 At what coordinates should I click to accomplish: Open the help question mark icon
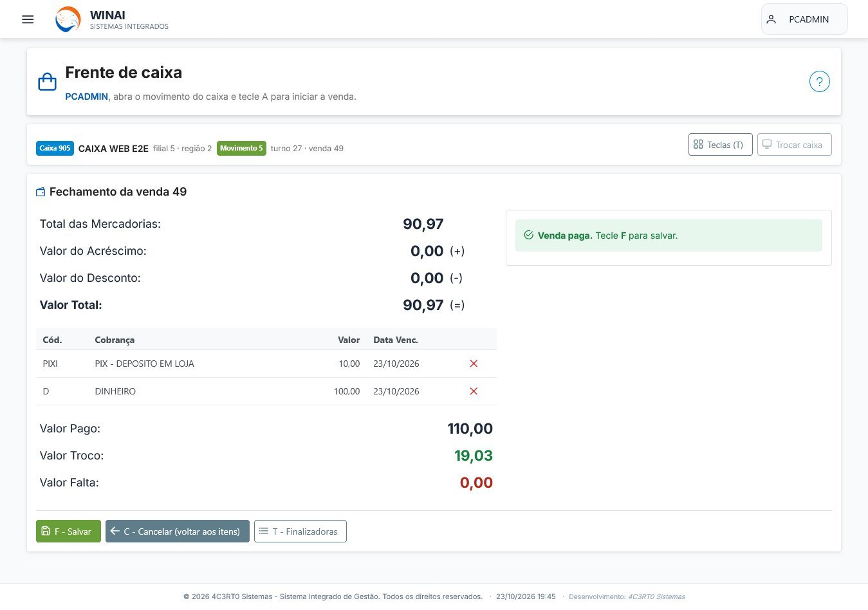click(819, 82)
